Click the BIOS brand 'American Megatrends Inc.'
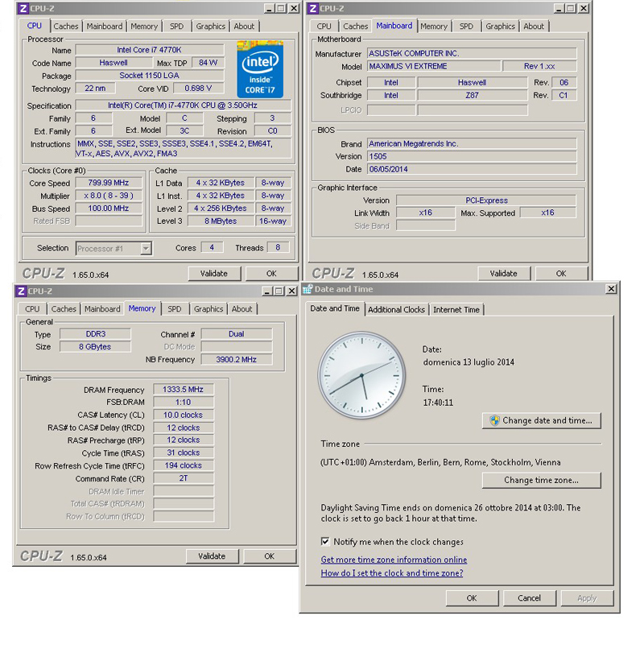Viewport: 644px width, 657px height. click(472, 143)
